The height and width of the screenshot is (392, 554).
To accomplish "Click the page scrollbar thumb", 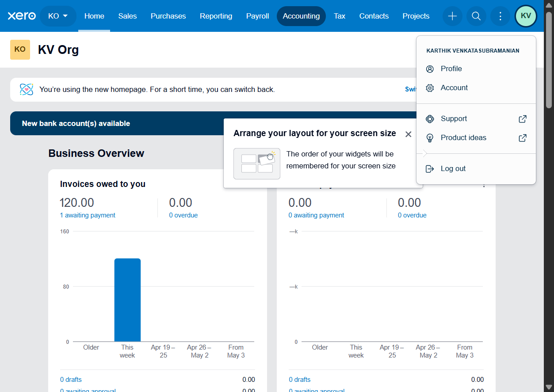I will click(549, 60).
